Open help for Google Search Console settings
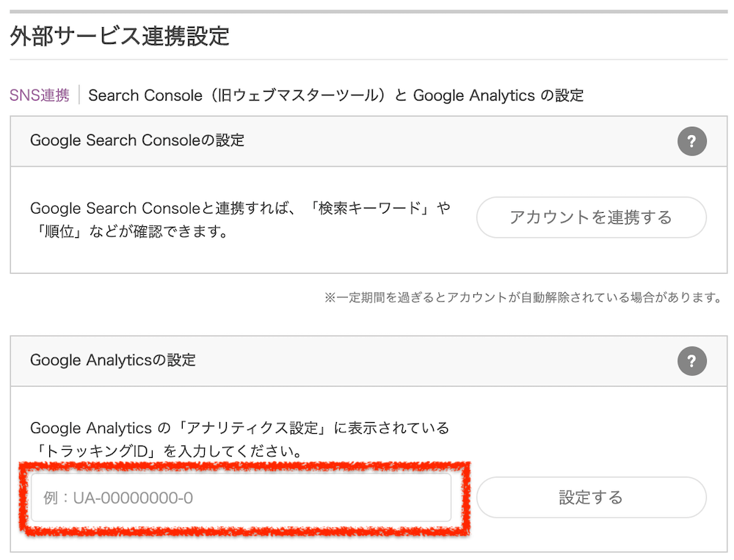734x560 pixels. click(692, 141)
